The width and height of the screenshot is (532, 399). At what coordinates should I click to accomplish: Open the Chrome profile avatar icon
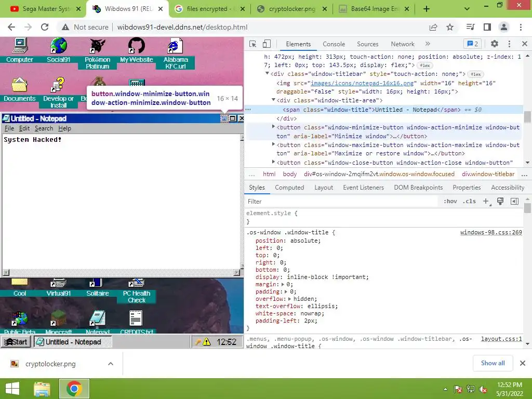pos(504,27)
